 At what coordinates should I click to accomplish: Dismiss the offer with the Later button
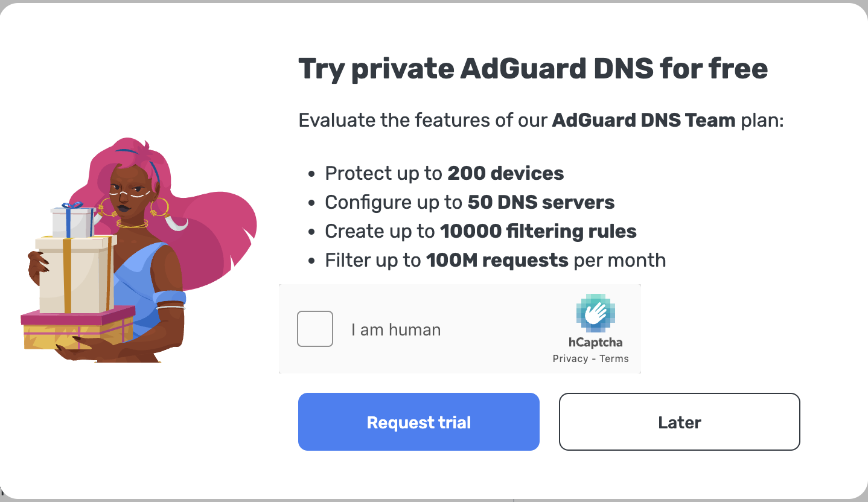[679, 422]
